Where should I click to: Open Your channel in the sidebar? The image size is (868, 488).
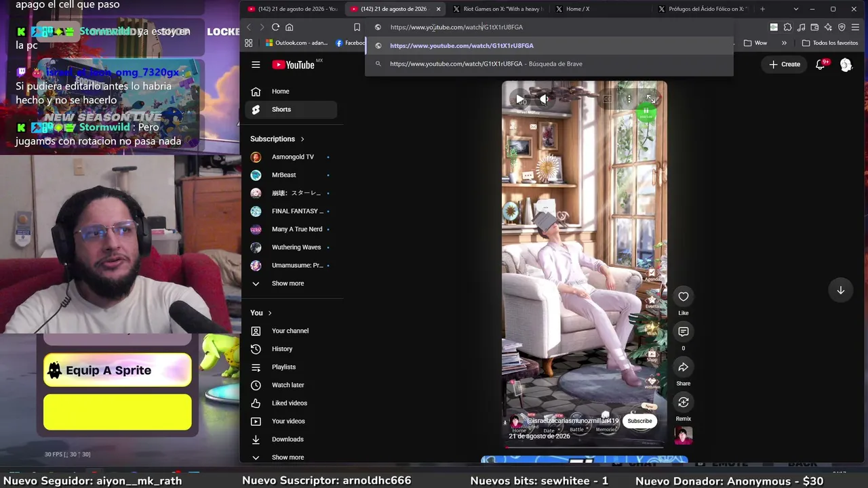[x=290, y=331]
